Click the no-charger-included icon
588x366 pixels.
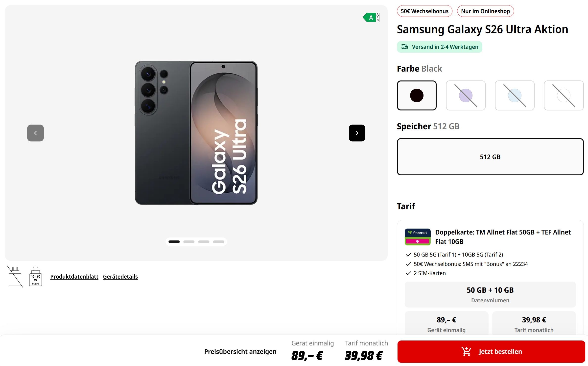coord(15,277)
